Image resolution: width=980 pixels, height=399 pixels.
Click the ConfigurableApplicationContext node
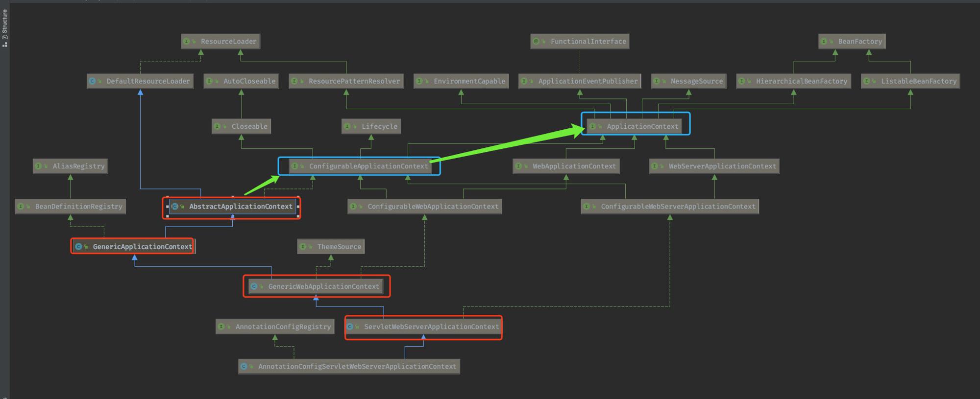361,166
